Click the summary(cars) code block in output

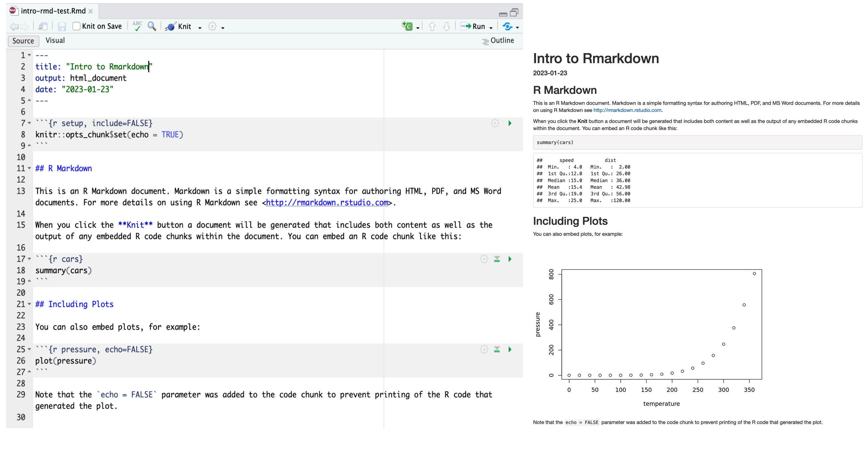pos(697,142)
